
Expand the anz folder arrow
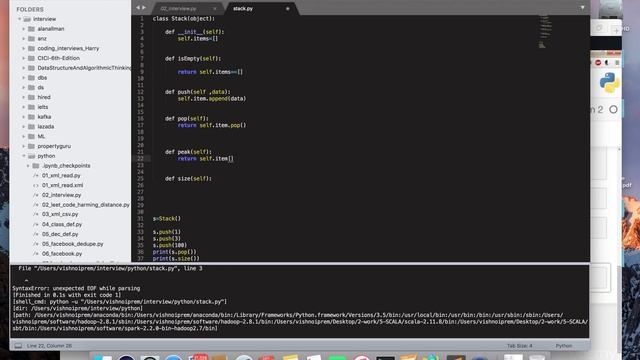24,39
